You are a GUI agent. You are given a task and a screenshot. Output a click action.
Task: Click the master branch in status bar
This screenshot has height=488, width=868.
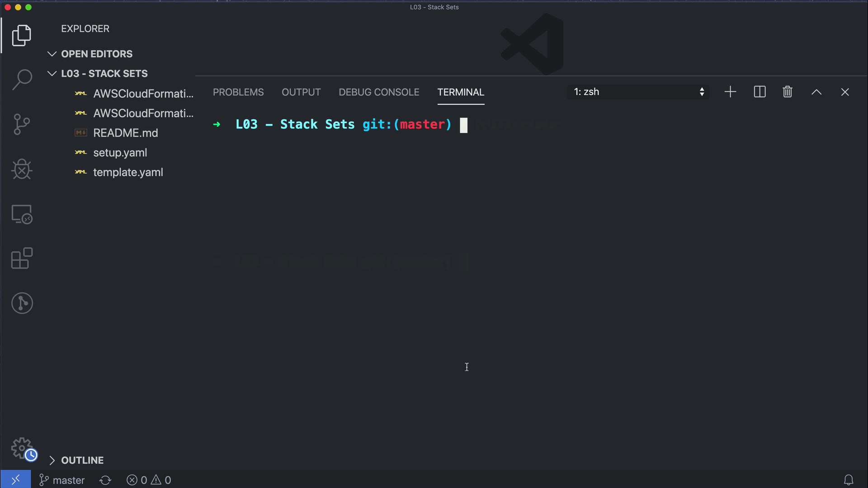[62, 480]
